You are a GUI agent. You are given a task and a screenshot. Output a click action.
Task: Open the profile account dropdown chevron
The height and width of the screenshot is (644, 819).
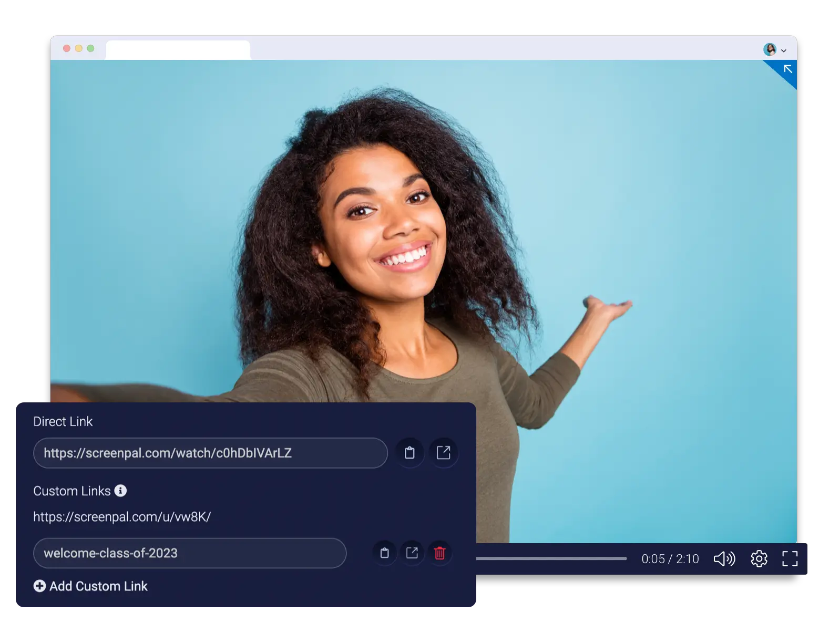click(783, 50)
